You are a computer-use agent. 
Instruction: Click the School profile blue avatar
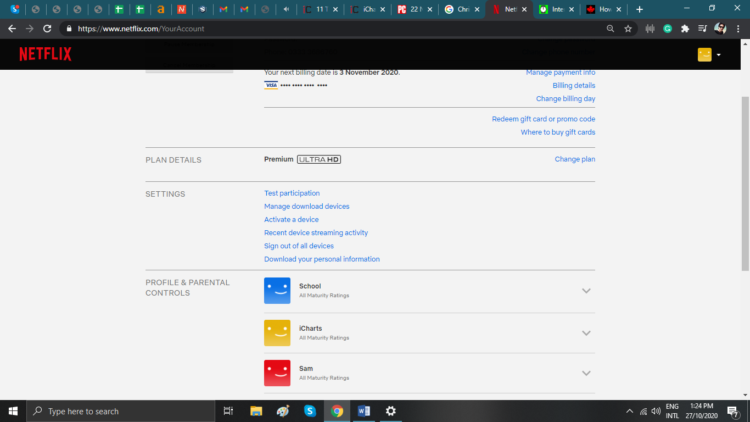click(x=277, y=290)
